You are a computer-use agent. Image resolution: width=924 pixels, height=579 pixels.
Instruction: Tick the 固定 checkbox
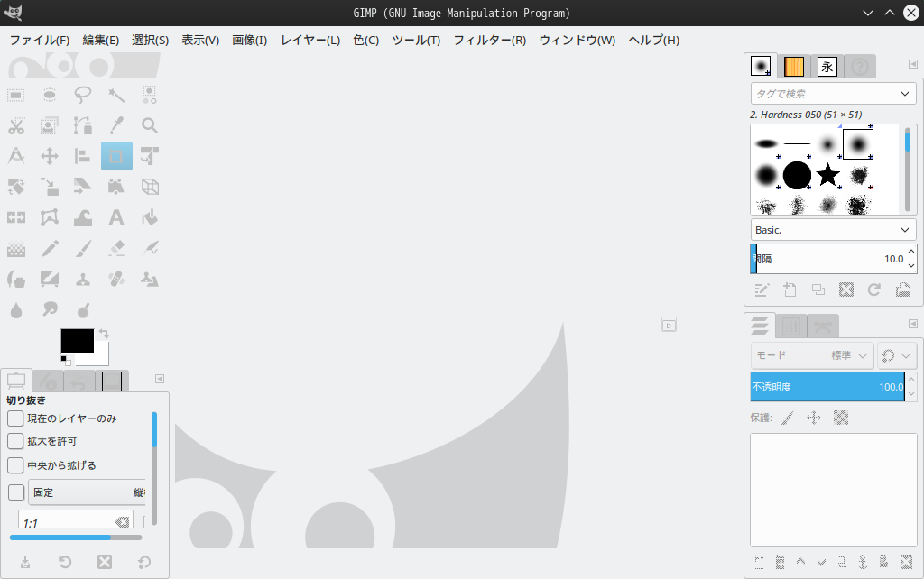pyautogui.click(x=16, y=492)
